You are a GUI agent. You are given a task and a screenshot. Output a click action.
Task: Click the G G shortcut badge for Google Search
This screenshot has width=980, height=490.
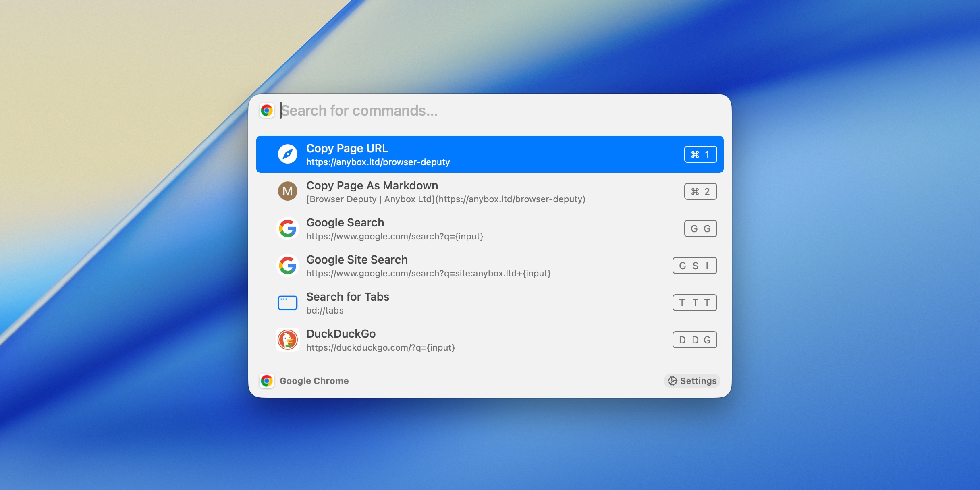(701, 228)
